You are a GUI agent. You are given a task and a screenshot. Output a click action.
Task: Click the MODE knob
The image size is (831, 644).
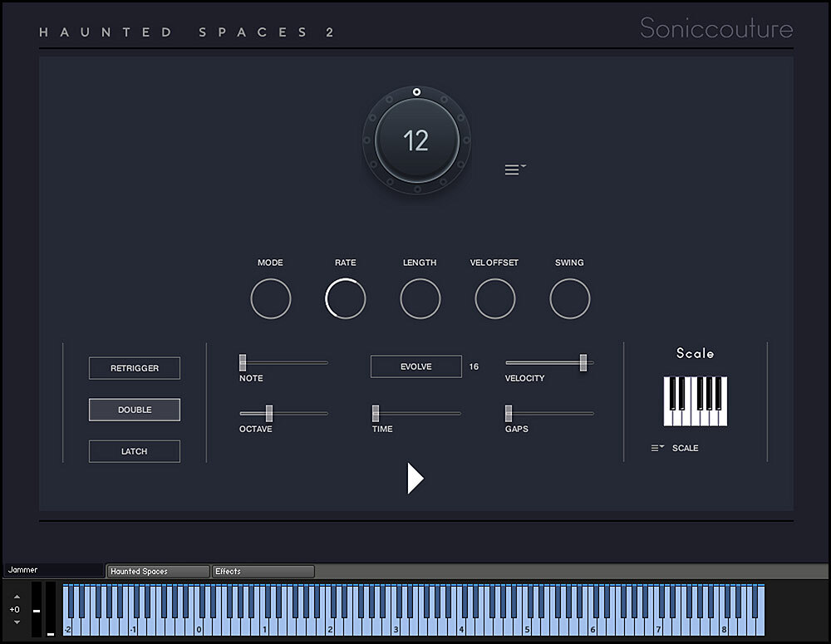(x=270, y=299)
